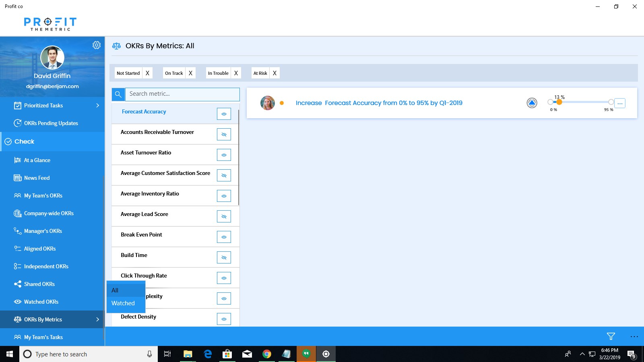This screenshot has height=362, width=644.
Task: Open the notification center icon
Action: click(631, 354)
